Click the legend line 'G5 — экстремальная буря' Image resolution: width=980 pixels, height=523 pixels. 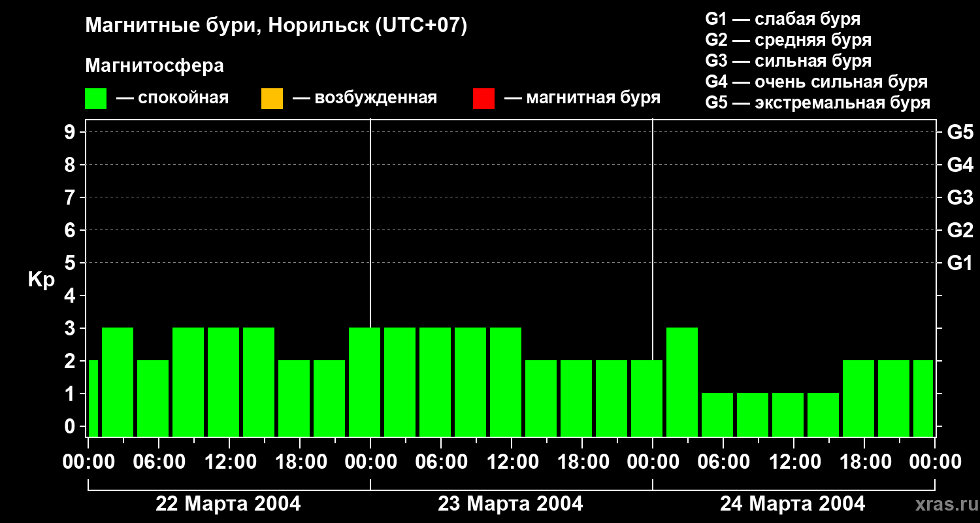pyautogui.click(x=817, y=103)
